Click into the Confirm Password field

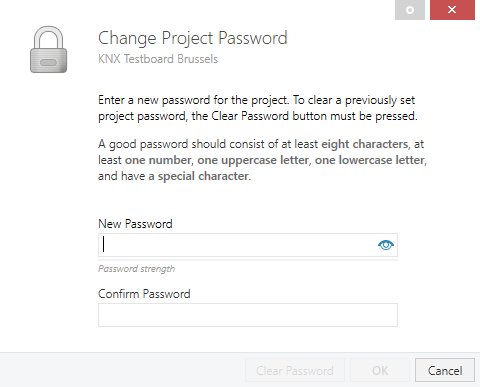pyautogui.click(x=248, y=315)
